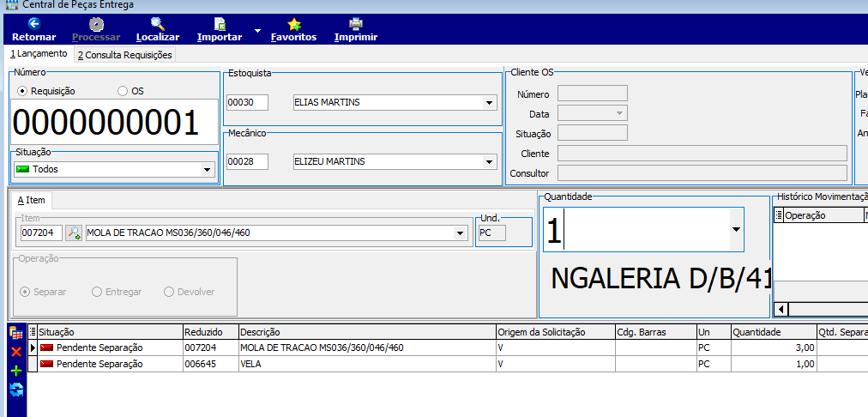Viewport: 868px width, 417px height.
Task: Click the Retornar back arrow icon
Action: 34,24
